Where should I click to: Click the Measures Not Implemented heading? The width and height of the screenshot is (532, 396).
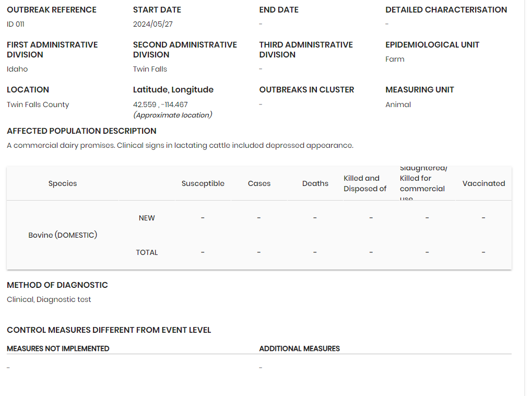coord(58,348)
